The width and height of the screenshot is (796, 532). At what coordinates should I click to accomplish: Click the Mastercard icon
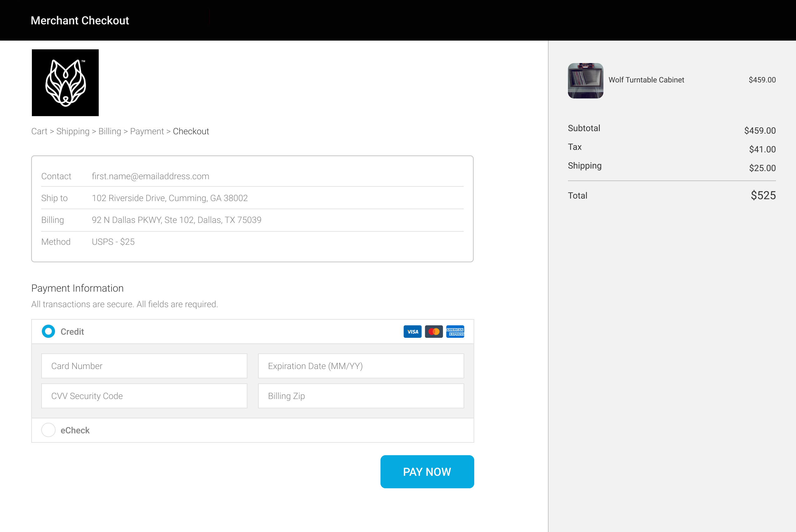[434, 332]
